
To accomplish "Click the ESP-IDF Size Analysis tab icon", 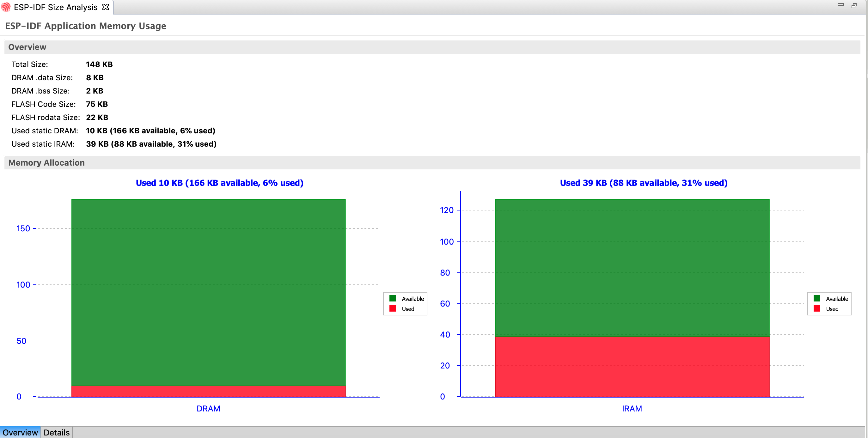I will (6, 7).
